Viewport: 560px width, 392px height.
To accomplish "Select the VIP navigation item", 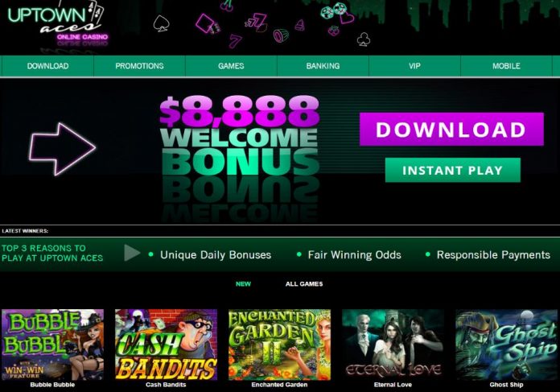I will coord(414,66).
